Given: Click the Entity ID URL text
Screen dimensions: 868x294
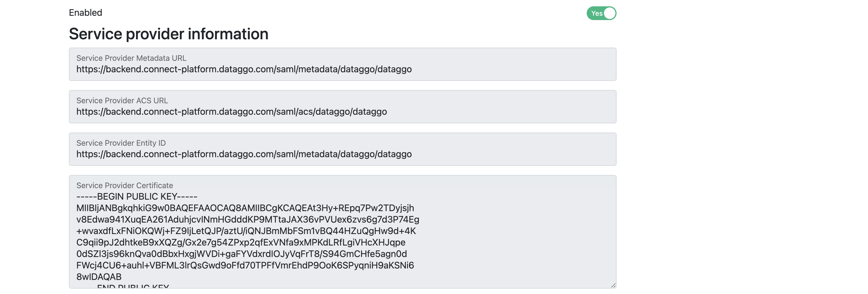Looking at the screenshot, I should point(244,154).
